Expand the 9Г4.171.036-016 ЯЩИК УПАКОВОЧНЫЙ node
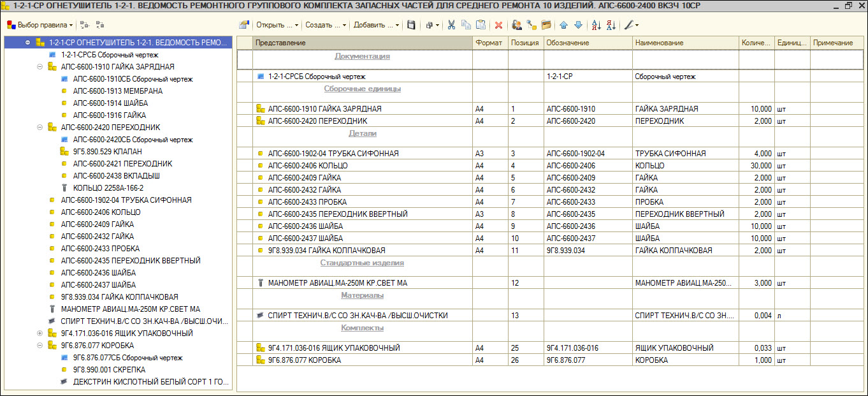The width and height of the screenshot is (868, 396). click(x=40, y=334)
